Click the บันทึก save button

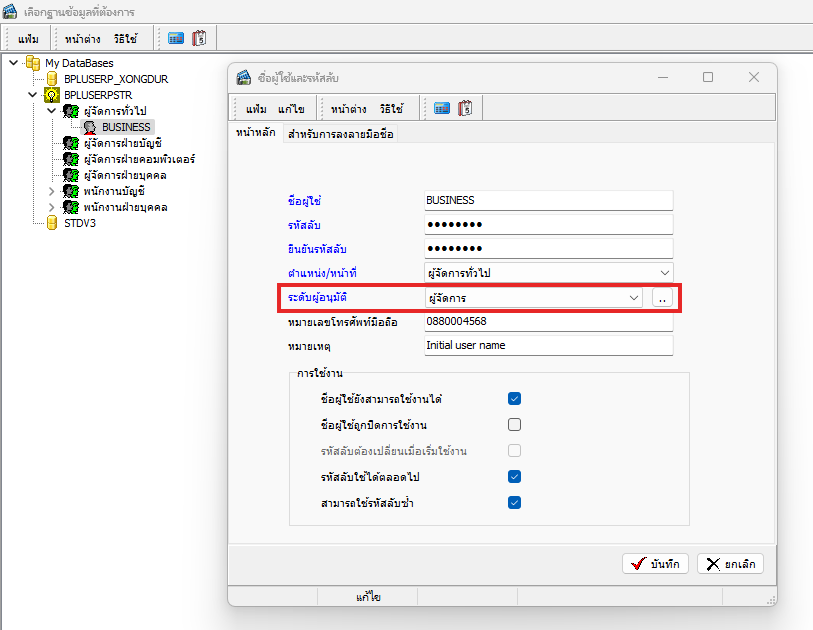tap(655, 564)
